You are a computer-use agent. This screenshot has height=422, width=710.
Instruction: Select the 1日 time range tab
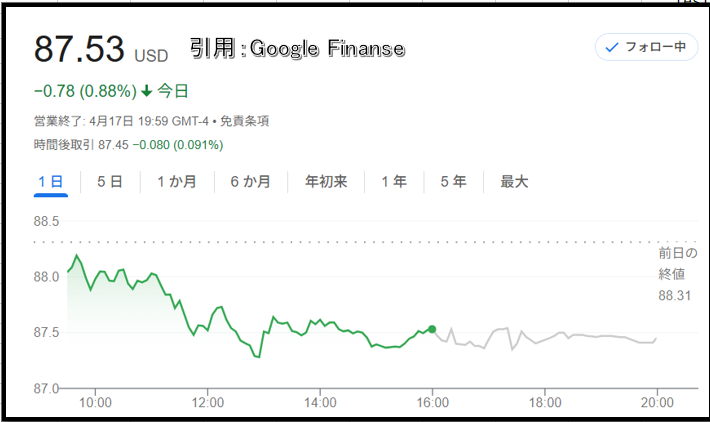tap(51, 182)
